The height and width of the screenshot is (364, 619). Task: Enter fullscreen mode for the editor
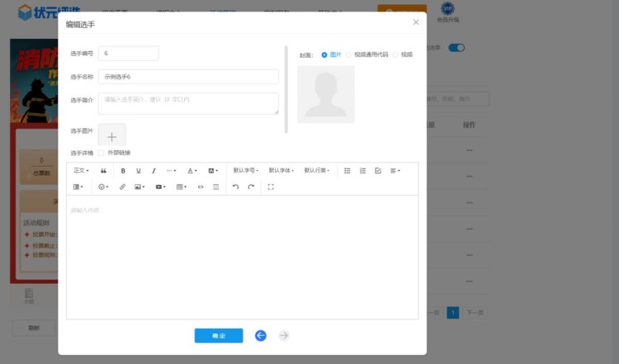coord(271,187)
